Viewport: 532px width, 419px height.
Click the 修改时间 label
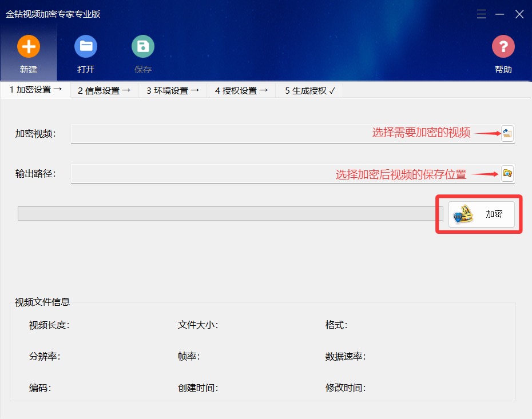(x=346, y=388)
